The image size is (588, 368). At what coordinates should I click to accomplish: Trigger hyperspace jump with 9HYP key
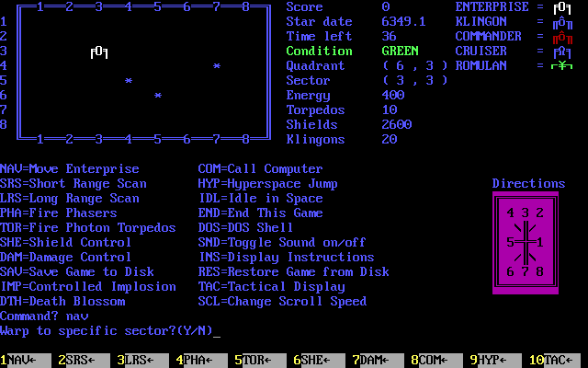[x=493, y=361]
